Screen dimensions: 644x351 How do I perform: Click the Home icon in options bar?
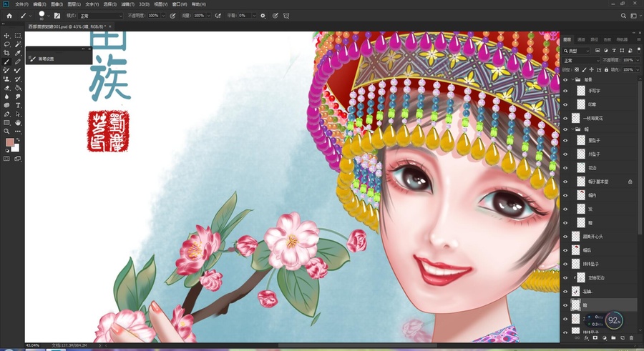click(x=9, y=16)
